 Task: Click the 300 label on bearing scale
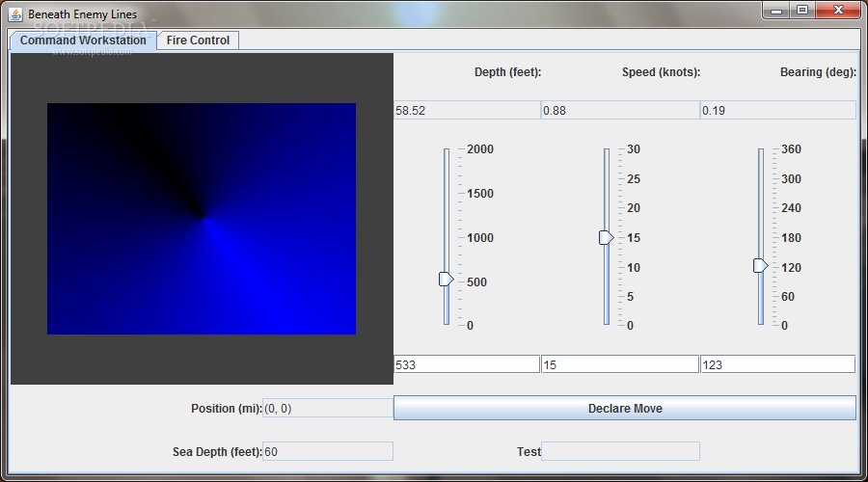pyautogui.click(x=791, y=178)
